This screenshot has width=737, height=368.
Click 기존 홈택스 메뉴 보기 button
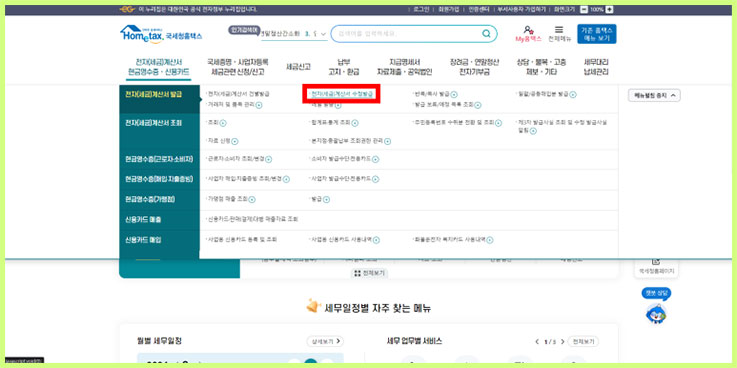point(596,34)
